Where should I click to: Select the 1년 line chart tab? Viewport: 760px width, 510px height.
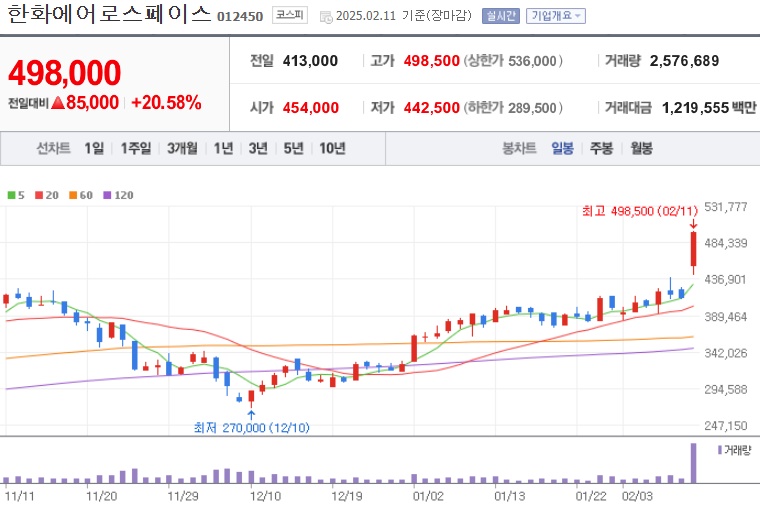[x=223, y=148]
